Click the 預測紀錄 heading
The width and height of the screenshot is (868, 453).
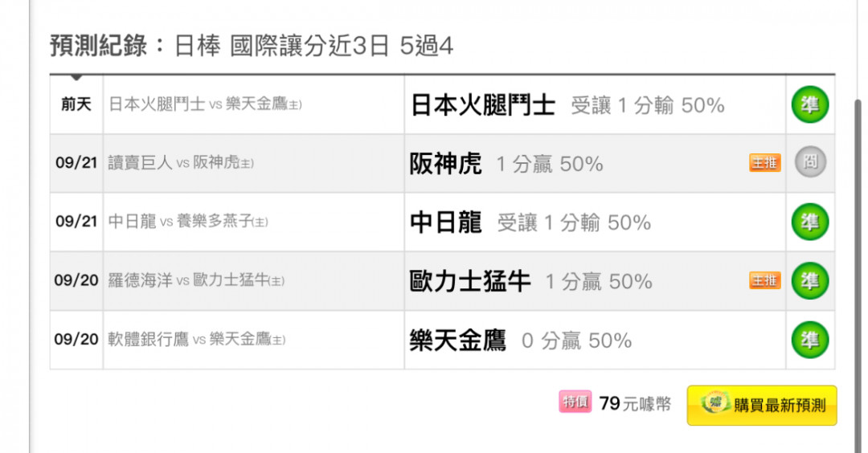[x=98, y=45]
